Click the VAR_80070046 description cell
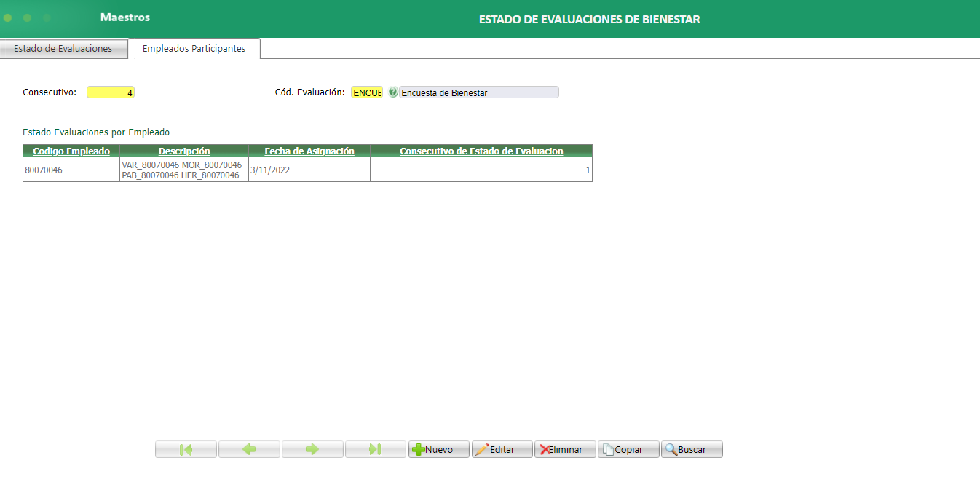This screenshot has width=980, height=479. (184, 170)
